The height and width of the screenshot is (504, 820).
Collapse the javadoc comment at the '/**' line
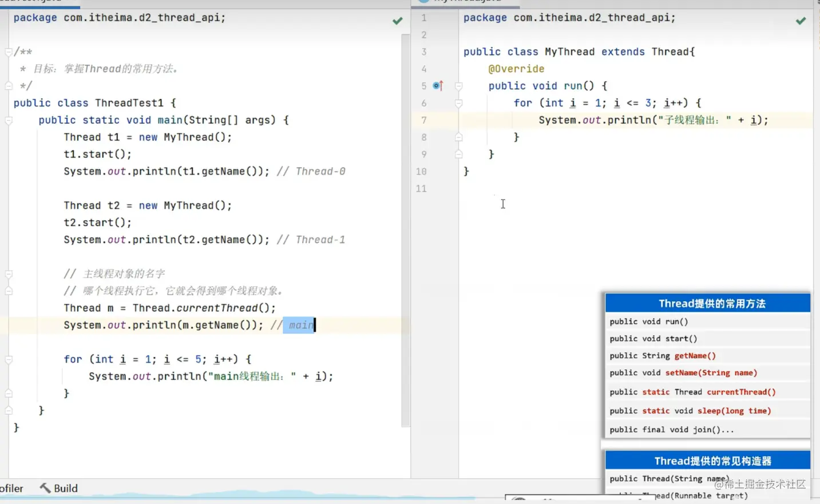click(x=9, y=52)
